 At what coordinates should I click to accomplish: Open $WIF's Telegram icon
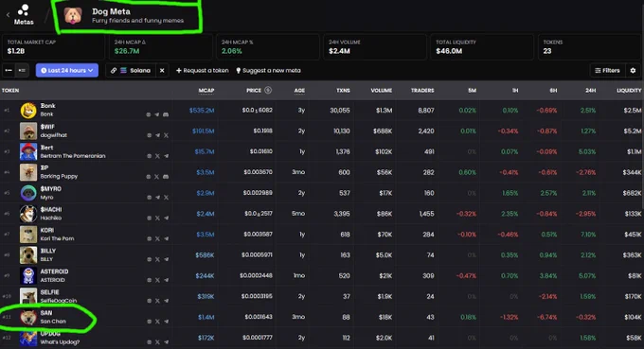point(157,135)
